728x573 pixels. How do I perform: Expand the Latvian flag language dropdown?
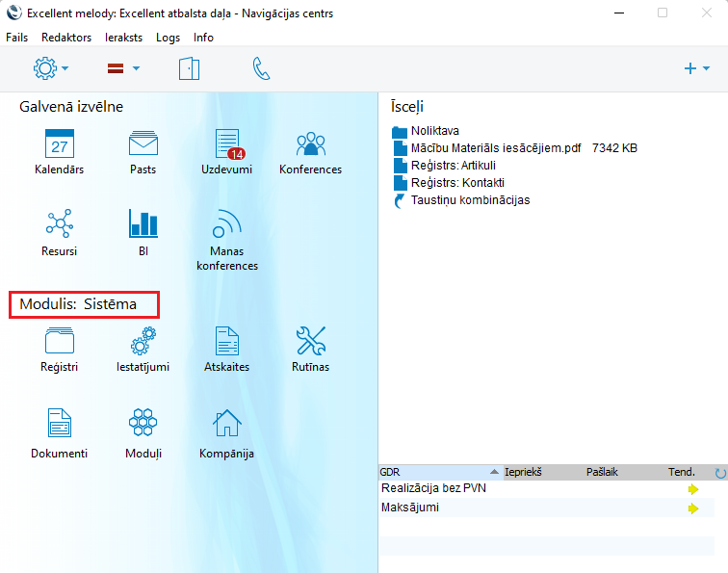(123, 68)
